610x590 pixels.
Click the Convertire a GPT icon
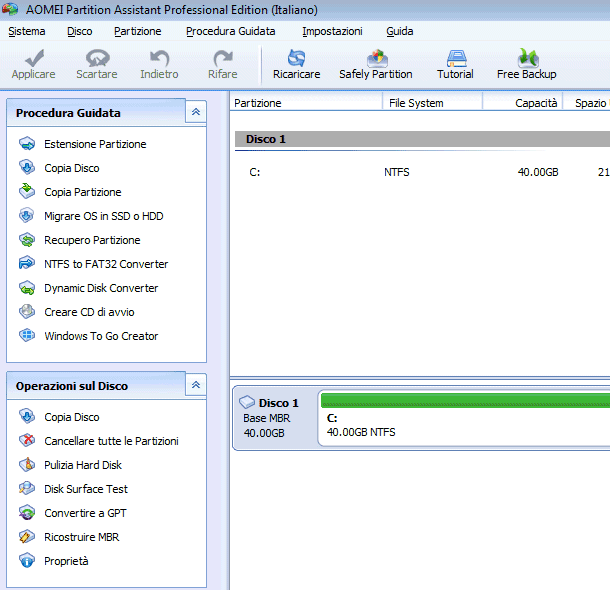tap(27, 513)
